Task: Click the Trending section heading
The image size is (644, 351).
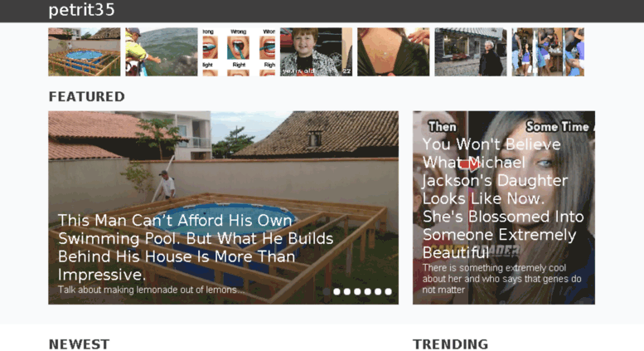Action: click(x=451, y=344)
